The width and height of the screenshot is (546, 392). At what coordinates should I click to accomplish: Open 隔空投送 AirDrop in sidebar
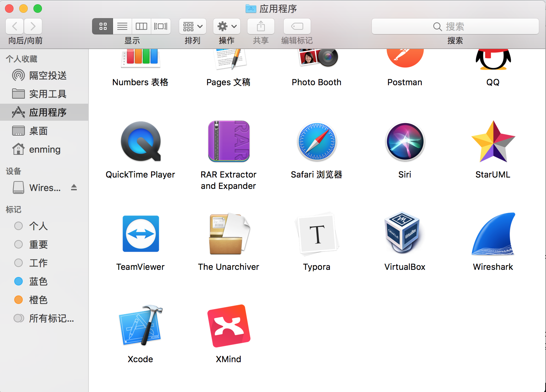point(44,75)
